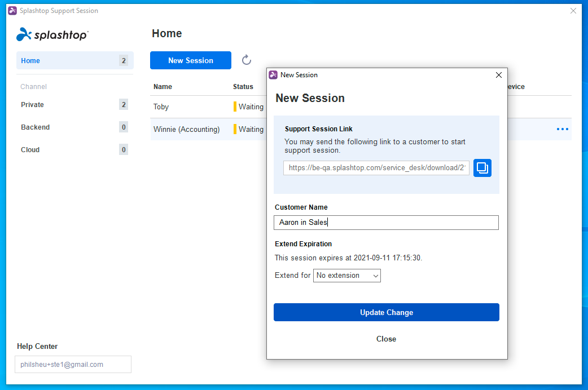Click the Home session count badge
The width and height of the screenshot is (588, 390).
[124, 60]
